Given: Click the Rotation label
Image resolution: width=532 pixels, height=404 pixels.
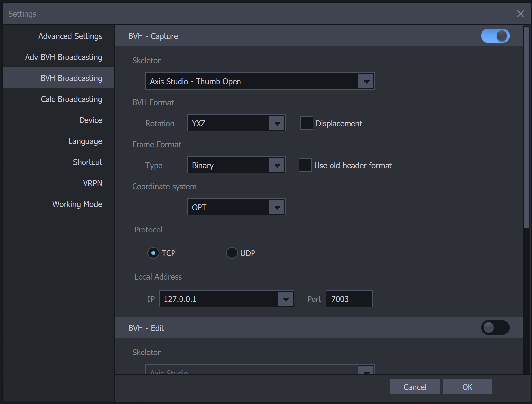Looking at the screenshot, I should pos(160,124).
